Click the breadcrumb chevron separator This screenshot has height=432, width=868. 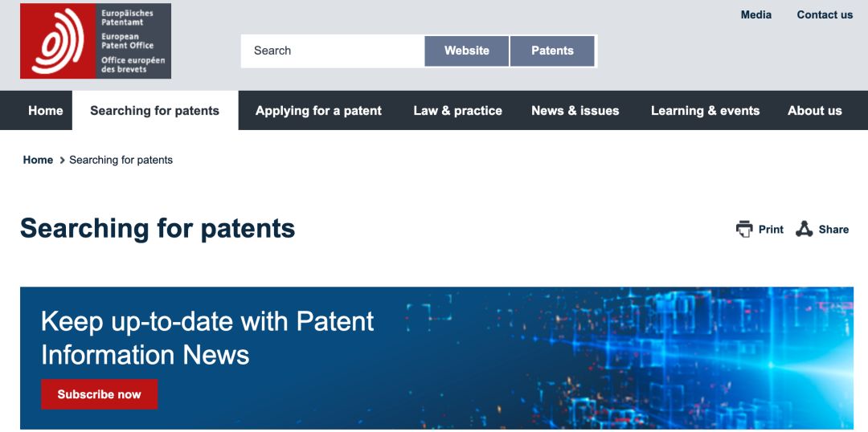[x=62, y=161]
